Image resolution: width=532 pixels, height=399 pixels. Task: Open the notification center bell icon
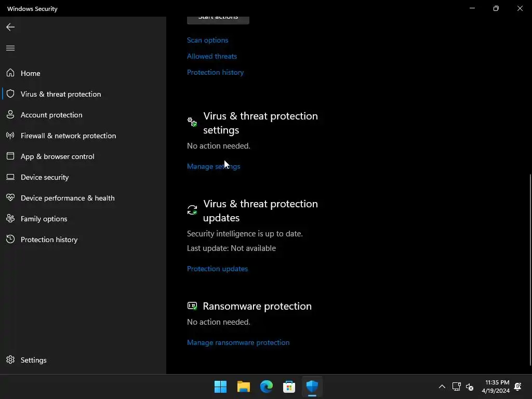point(518,387)
